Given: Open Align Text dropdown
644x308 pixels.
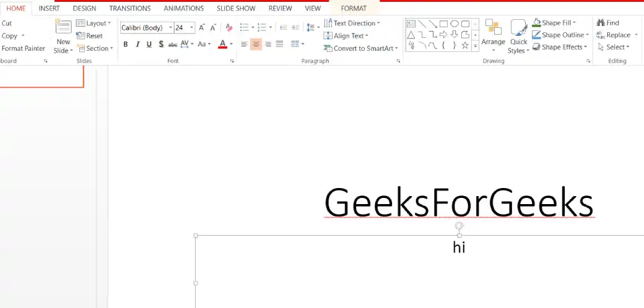Looking at the screenshot, I should 346,36.
